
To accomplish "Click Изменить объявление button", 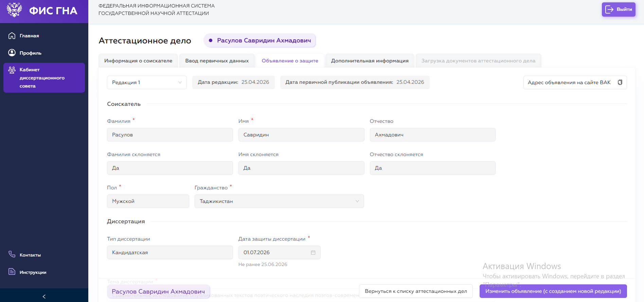I will click(x=553, y=291).
